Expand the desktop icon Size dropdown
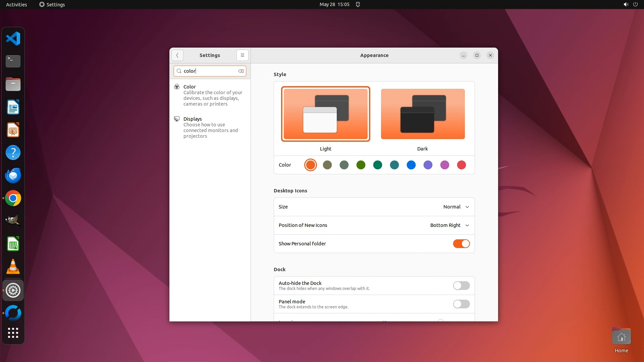This screenshot has height=362, width=644. (456, 207)
